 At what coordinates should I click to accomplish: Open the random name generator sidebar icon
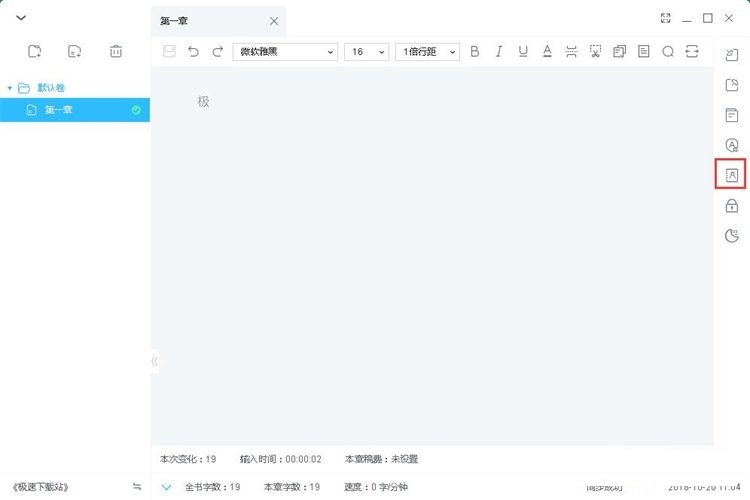coord(732,145)
